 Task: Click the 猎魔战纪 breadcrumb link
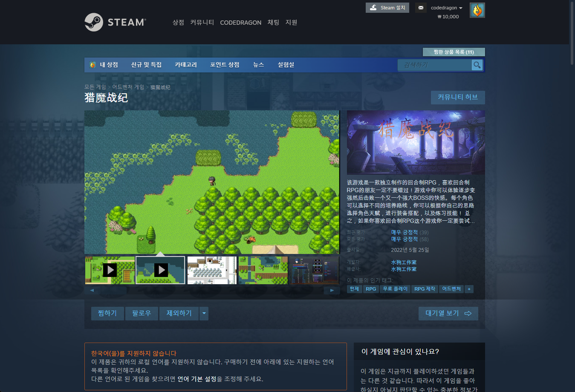click(x=160, y=87)
